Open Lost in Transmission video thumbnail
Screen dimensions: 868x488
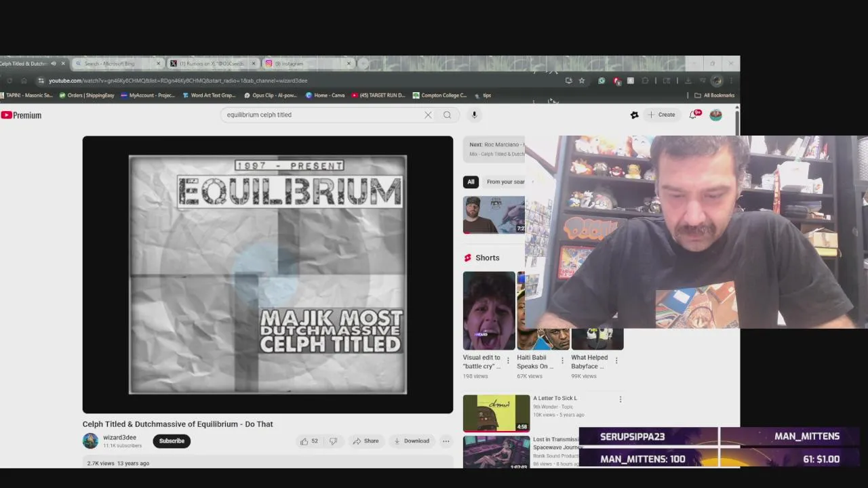(x=496, y=452)
